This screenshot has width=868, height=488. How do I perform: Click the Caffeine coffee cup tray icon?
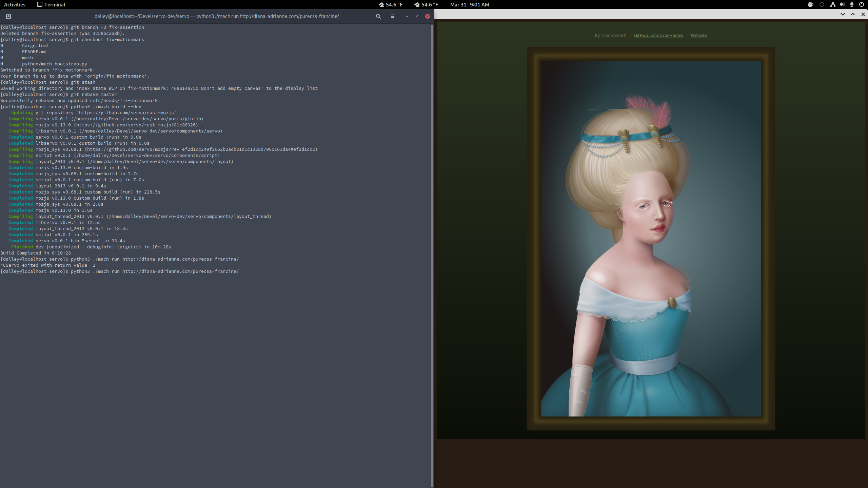tap(810, 5)
